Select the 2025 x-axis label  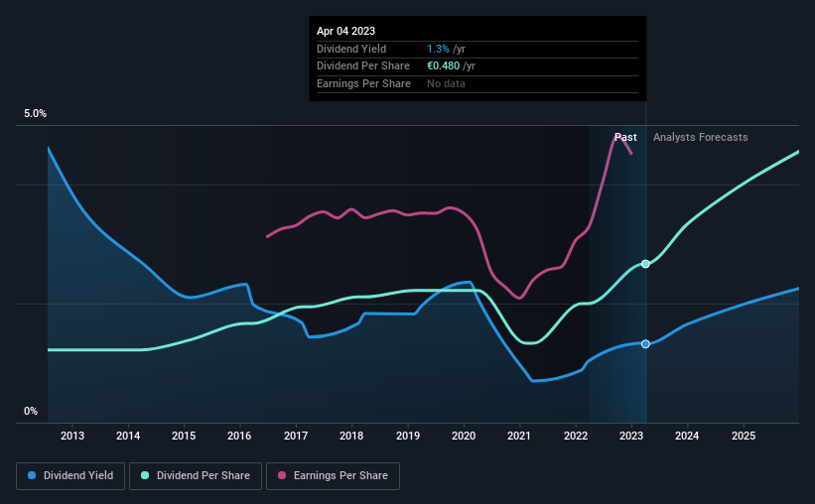tap(744, 436)
